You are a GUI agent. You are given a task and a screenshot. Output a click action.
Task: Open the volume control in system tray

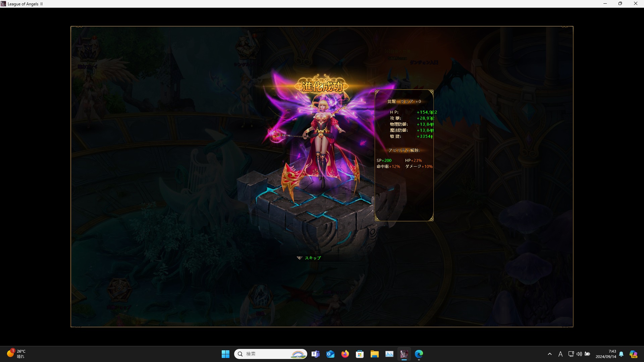pyautogui.click(x=579, y=354)
